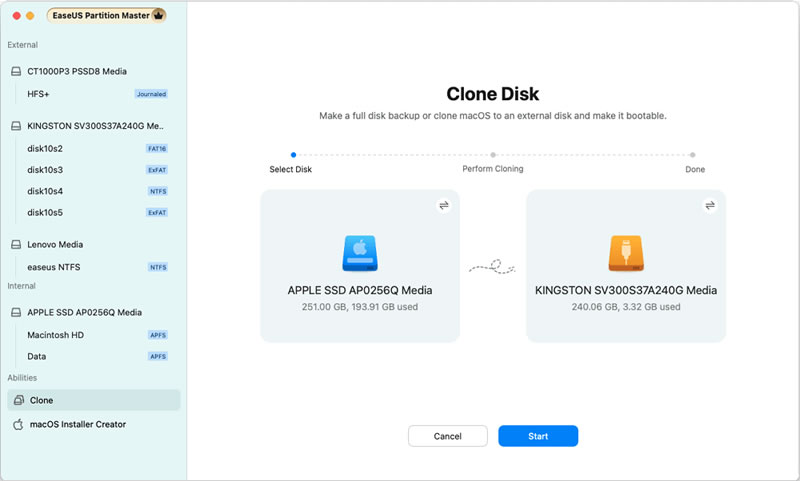Click the blue Apple disk icon
This screenshot has width=800, height=481.
click(x=360, y=253)
